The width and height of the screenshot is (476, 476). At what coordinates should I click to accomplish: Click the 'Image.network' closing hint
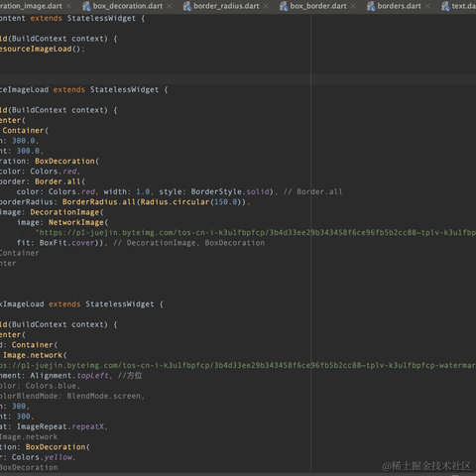[29, 437]
